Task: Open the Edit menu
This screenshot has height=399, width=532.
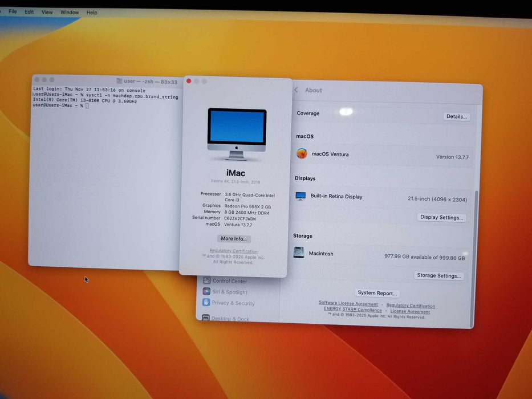Action: pyautogui.click(x=29, y=12)
